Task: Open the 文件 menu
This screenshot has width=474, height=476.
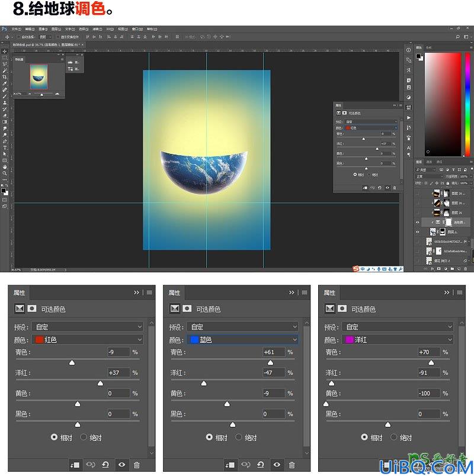Action: tap(16, 29)
